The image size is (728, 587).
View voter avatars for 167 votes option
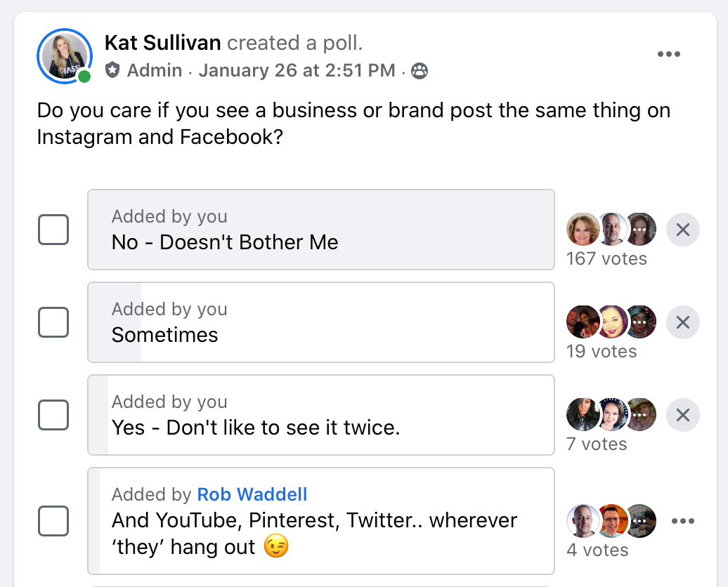tap(611, 230)
